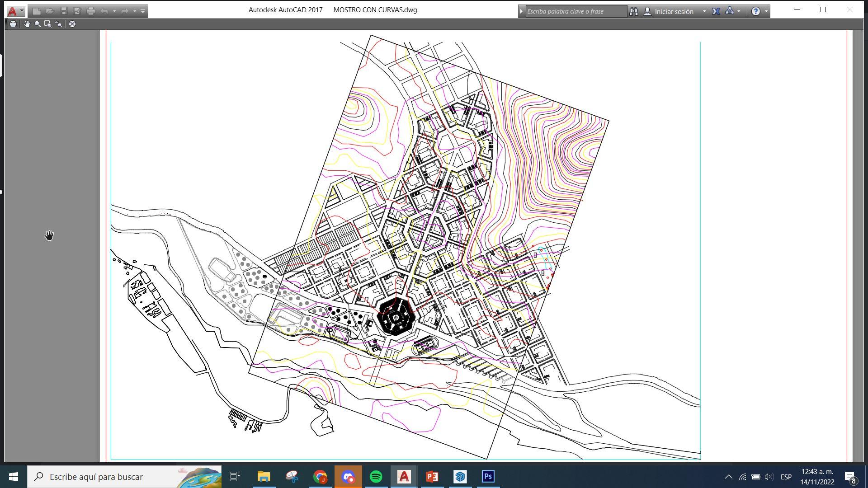Open the Help question mark
868x488 pixels.
tap(756, 11)
